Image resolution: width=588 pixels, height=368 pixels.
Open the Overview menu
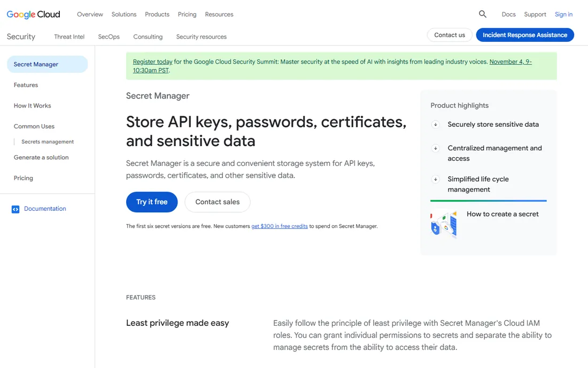coord(90,14)
